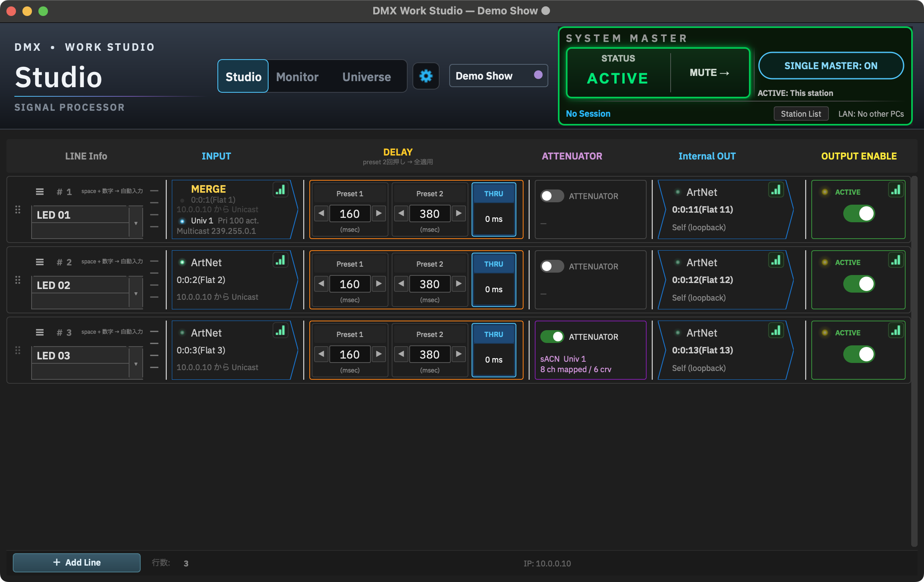Click signal meter icon in line 2 Output Enable
This screenshot has height=582, width=924.
[896, 260]
